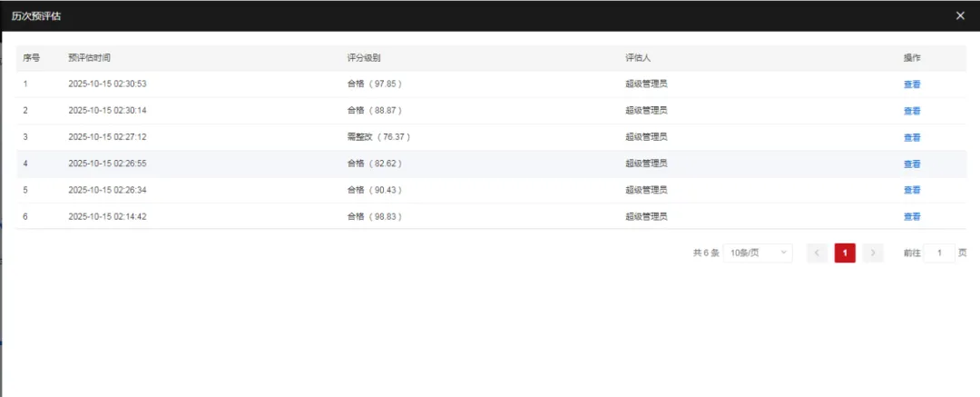Click 超级管理员 in the first row
The image size is (980, 397).
pos(646,84)
